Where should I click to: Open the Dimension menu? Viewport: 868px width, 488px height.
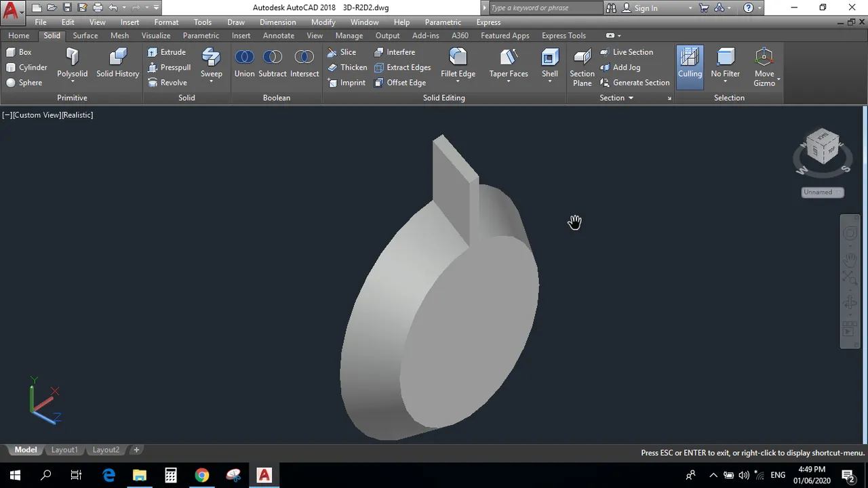pos(278,22)
